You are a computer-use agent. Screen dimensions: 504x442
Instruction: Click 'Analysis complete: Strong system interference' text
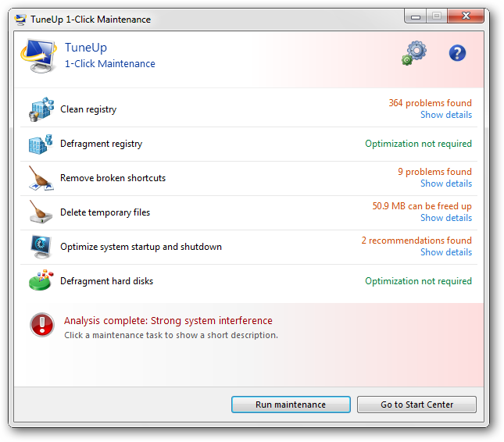coord(168,321)
